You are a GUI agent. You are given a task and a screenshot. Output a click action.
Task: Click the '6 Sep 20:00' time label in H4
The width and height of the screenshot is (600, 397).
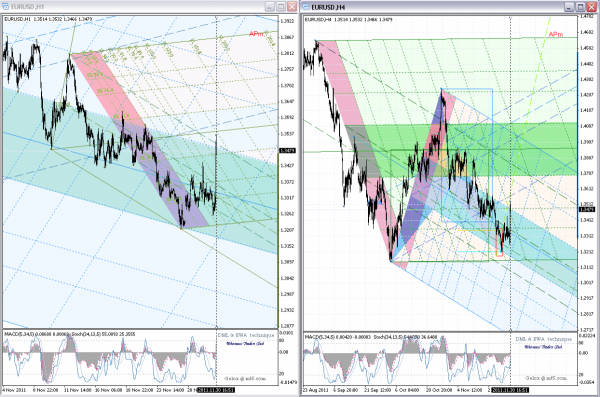tap(345, 390)
